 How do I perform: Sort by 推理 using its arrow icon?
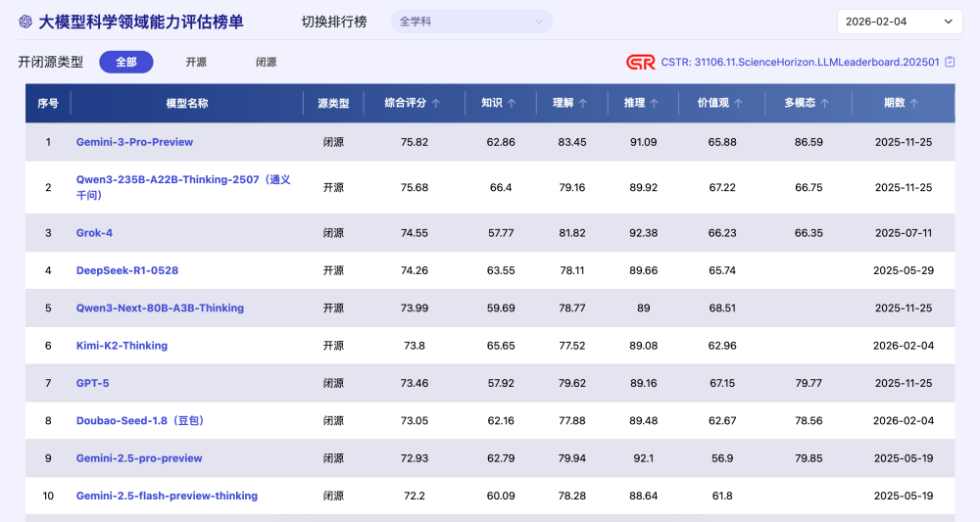click(654, 103)
